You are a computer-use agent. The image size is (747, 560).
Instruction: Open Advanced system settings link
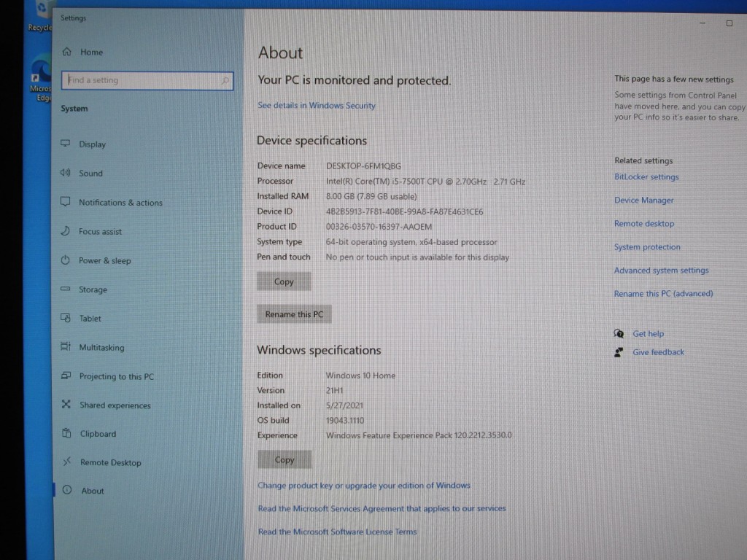tap(661, 270)
